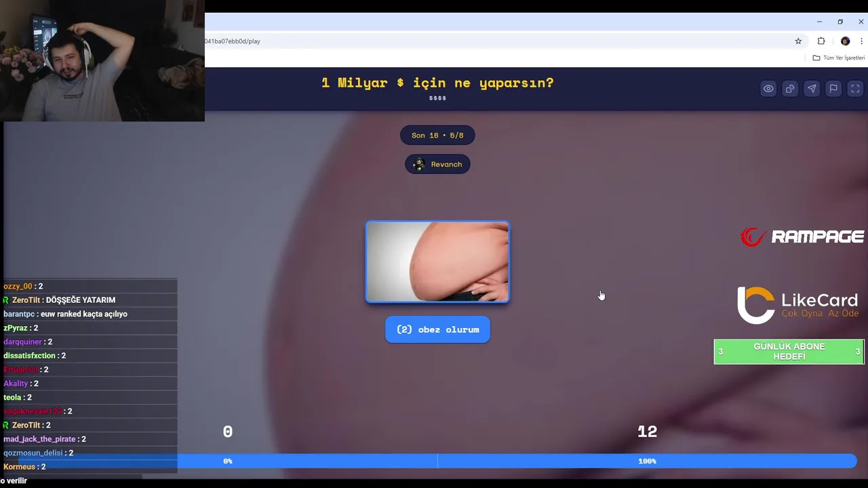
Task: Click chat username qozmosun_delisi
Action: (x=33, y=453)
